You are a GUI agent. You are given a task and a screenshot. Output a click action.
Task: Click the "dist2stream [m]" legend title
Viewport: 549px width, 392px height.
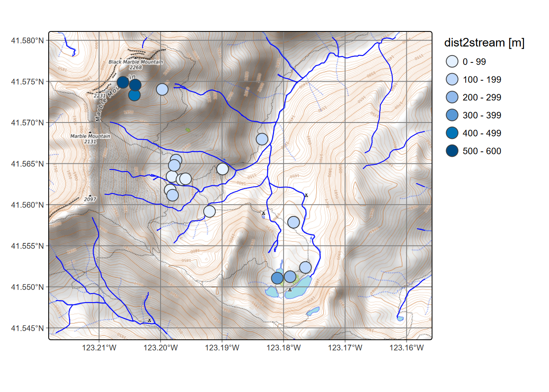coord(484,42)
